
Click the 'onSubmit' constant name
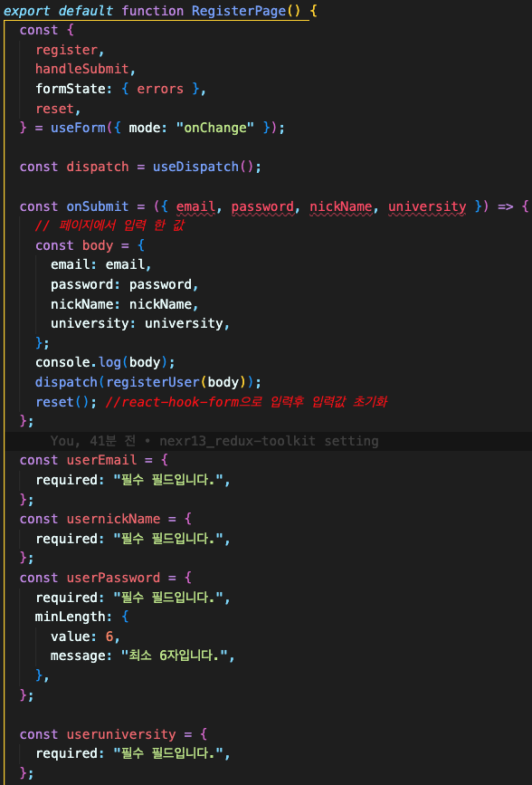click(98, 206)
